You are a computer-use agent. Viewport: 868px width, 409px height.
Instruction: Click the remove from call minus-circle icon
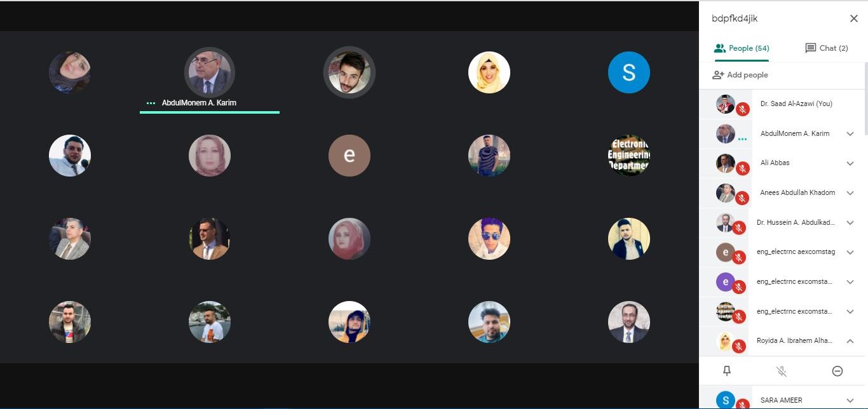click(x=837, y=372)
